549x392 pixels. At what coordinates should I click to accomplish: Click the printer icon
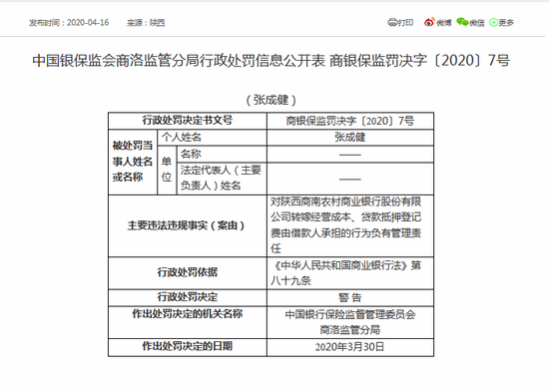point(392,22)
